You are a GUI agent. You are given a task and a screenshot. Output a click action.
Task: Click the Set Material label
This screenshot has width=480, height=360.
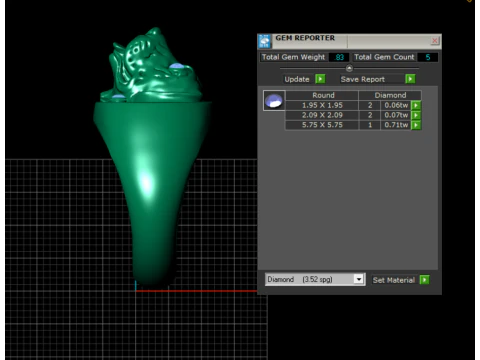[394, 280]
